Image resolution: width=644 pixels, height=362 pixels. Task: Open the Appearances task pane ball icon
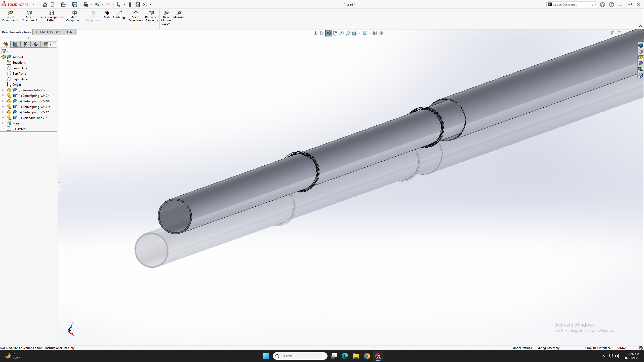pyautogui.click(x=641, y=63)
